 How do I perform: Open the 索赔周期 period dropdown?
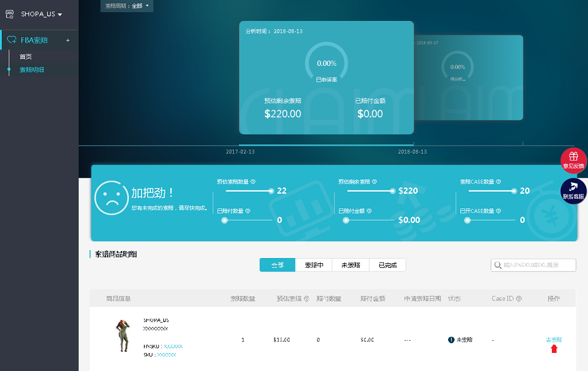coord(127,6)
